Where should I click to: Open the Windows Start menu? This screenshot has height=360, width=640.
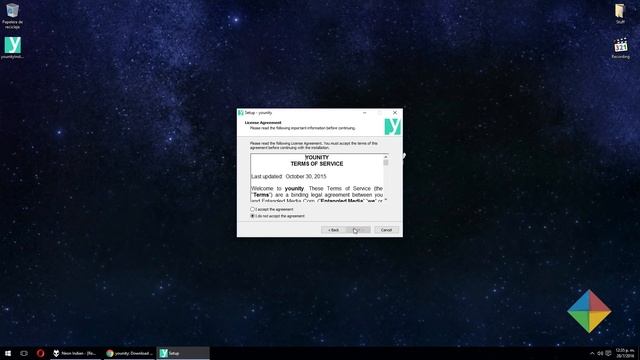pos(8,353)
